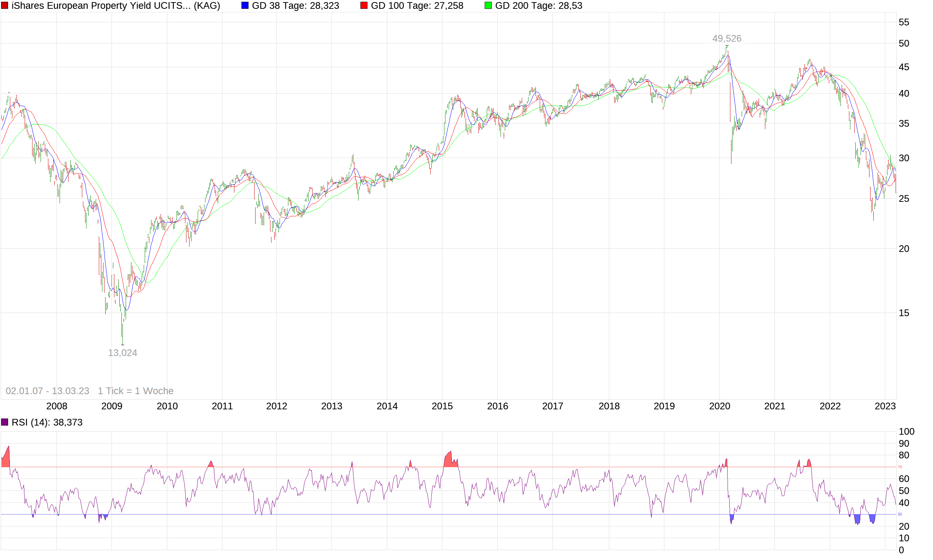
Task: Select the red GD 100 Tage legend square
Action: (x=364, y=6)
